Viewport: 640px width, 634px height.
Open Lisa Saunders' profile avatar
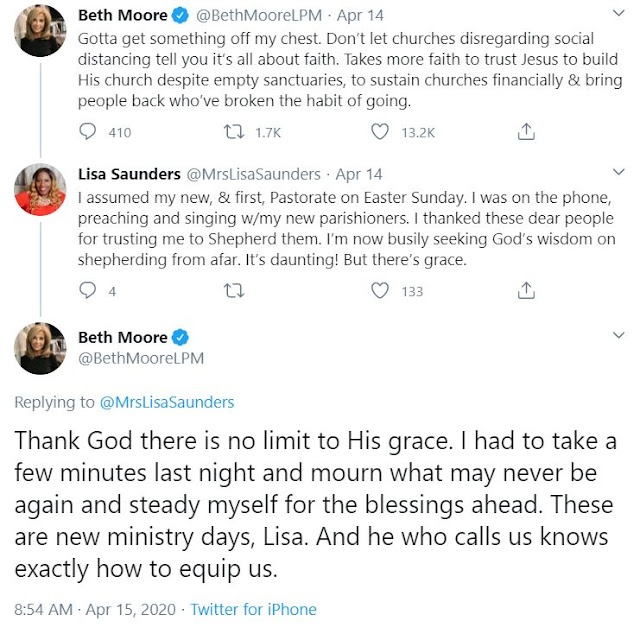coord(38,192)
